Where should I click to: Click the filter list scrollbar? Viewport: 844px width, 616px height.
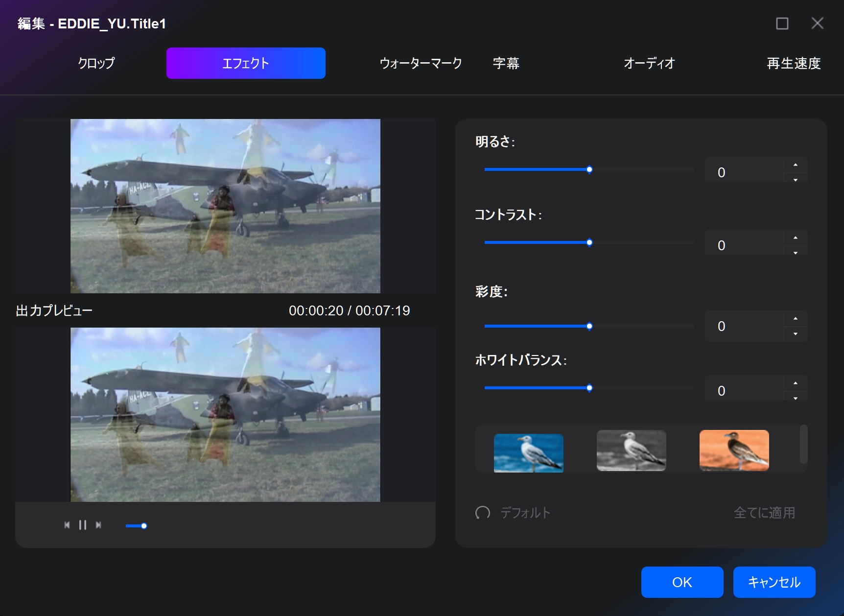tap(803, 444)
